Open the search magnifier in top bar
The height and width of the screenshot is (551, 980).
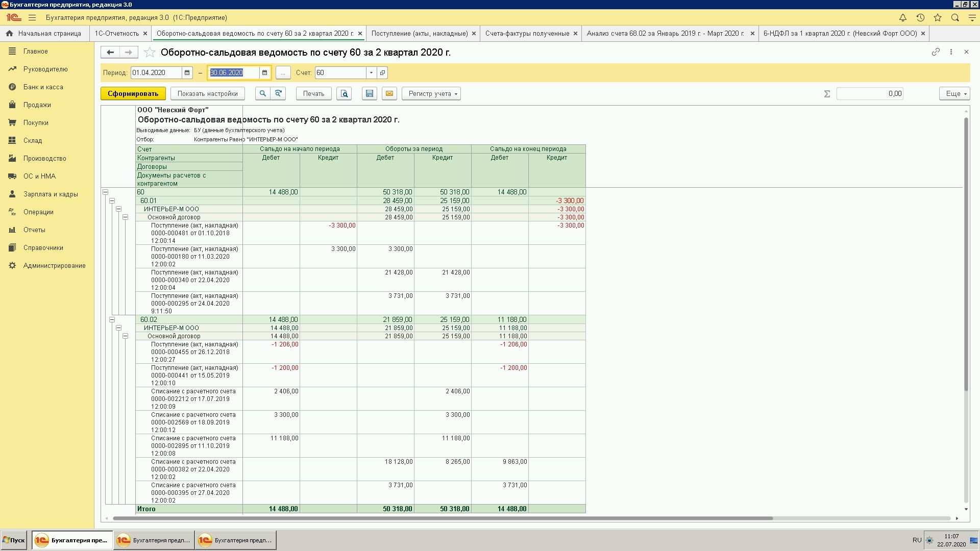click(955, 17)
